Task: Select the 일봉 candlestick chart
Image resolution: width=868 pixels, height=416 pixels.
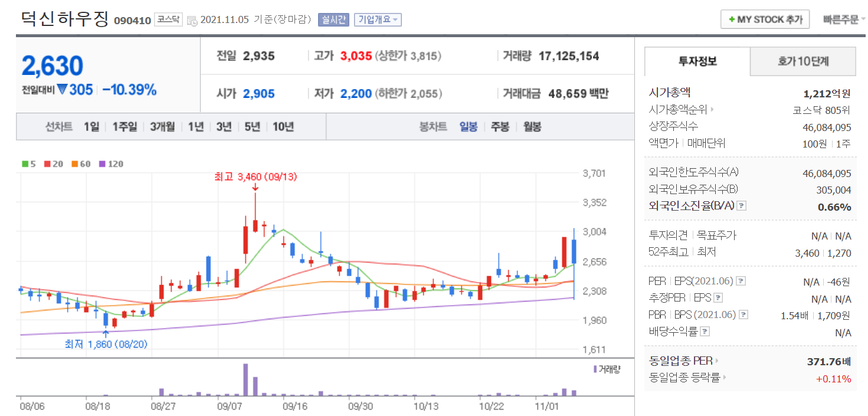Action: tap(469, 126)
